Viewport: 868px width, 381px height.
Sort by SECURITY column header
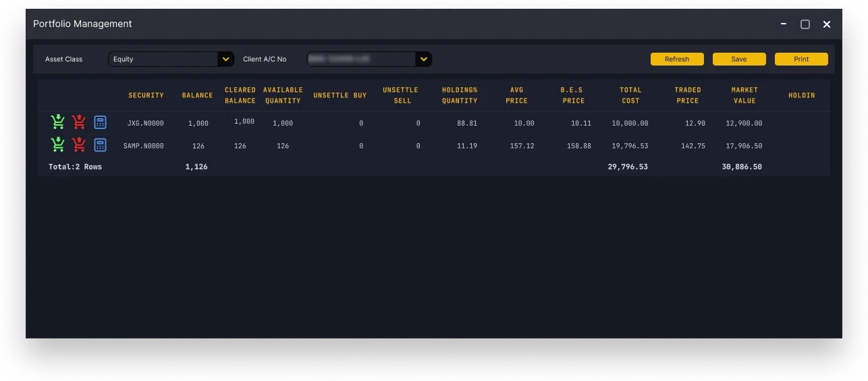[x=146, y=95]
